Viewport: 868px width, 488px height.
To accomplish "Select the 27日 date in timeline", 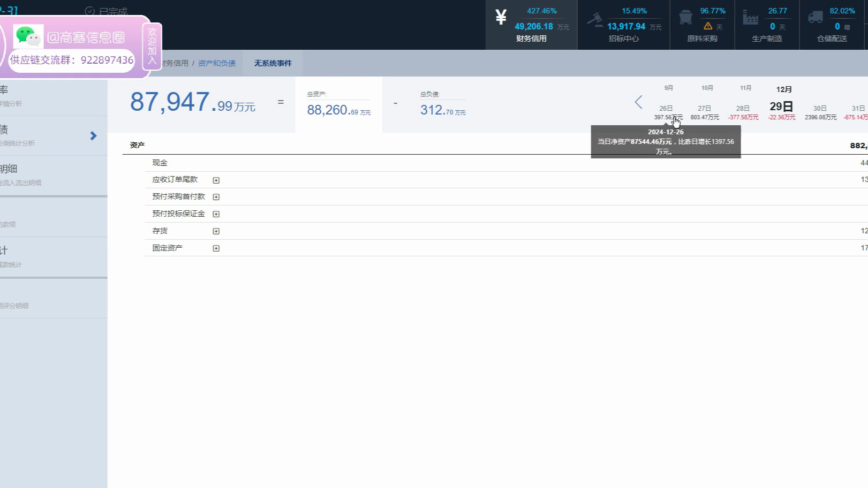I will point(705,108).
